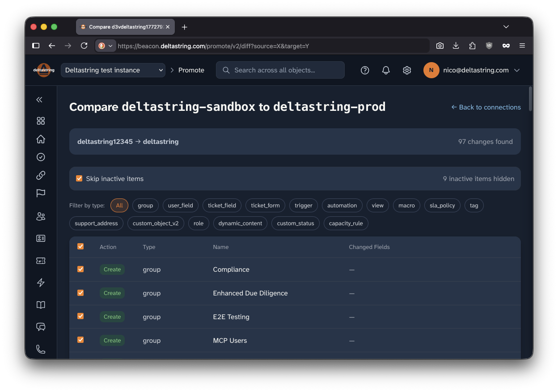The width and height of the screenshot is (558, 392).
Task: Open notifications bell icon
Action: [386, 70]
